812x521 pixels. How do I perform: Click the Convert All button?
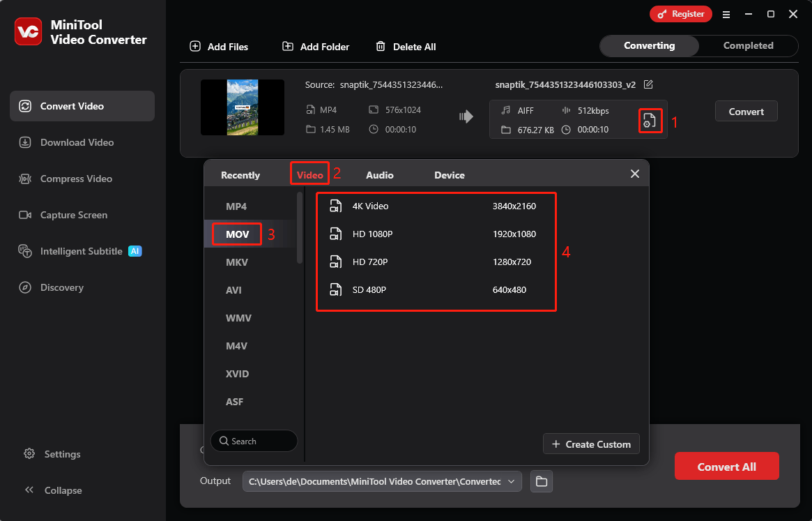pos(726,466)
